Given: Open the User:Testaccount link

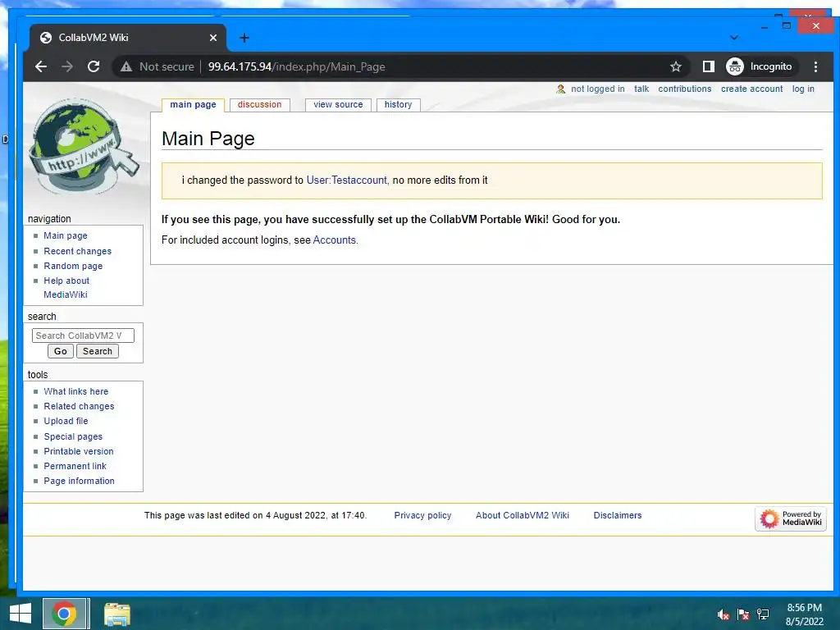Looking at the screenshot, I should click(346, 180).
